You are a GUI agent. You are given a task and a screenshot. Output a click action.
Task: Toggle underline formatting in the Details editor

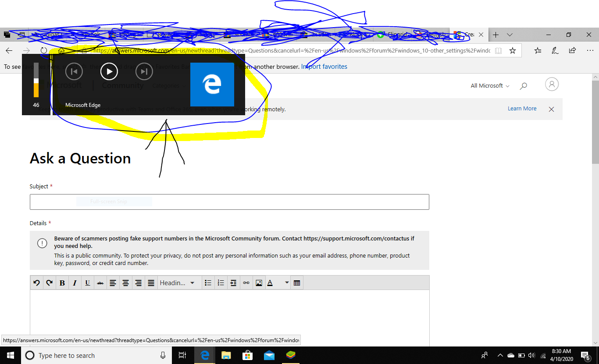(88, 283)
